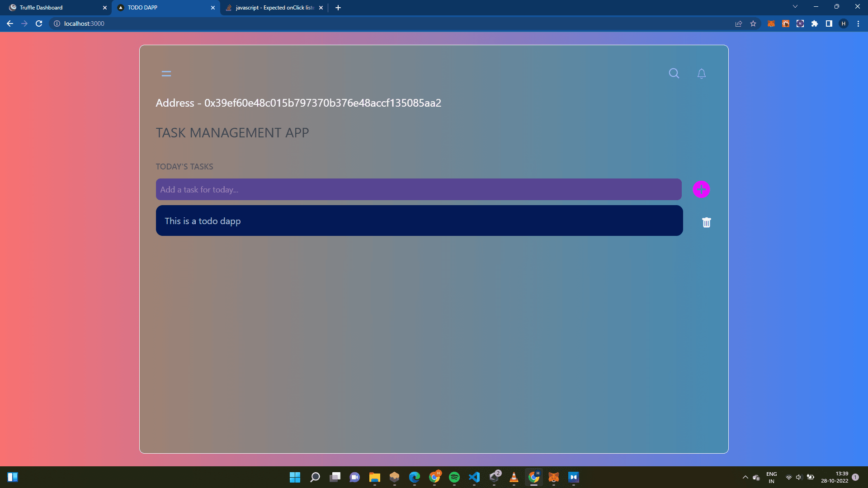Open notifications bell icon

(x=701, y=74)
